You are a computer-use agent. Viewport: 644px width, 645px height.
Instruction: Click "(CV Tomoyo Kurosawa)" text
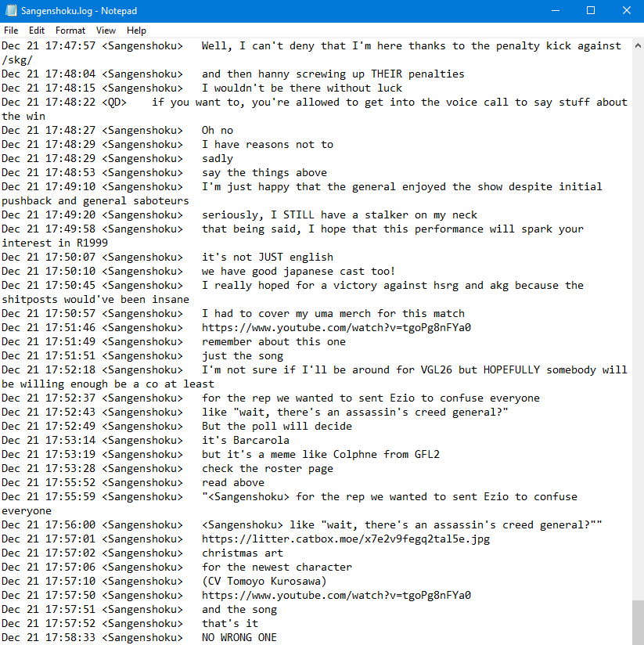click(x=264, y=582)
